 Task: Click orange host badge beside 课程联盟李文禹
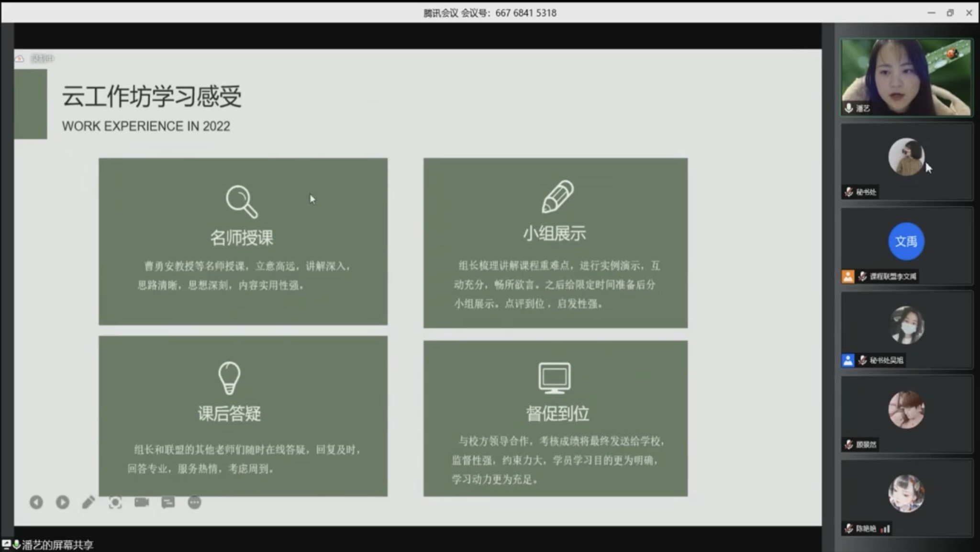coord(848,276)
